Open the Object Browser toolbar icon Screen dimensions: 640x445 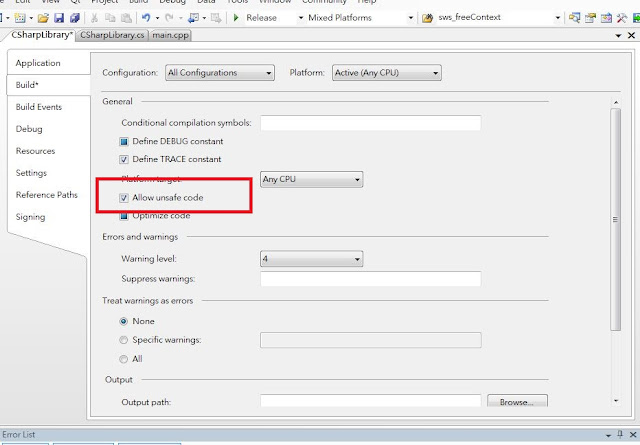(x=606, y=18)
